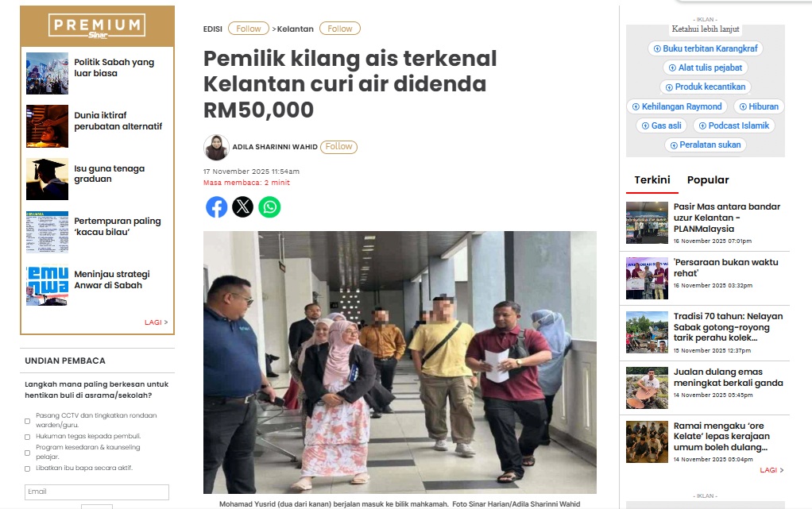Open the Kelantan breadcrumb section

pyautogui.click(x=296, y=29)
